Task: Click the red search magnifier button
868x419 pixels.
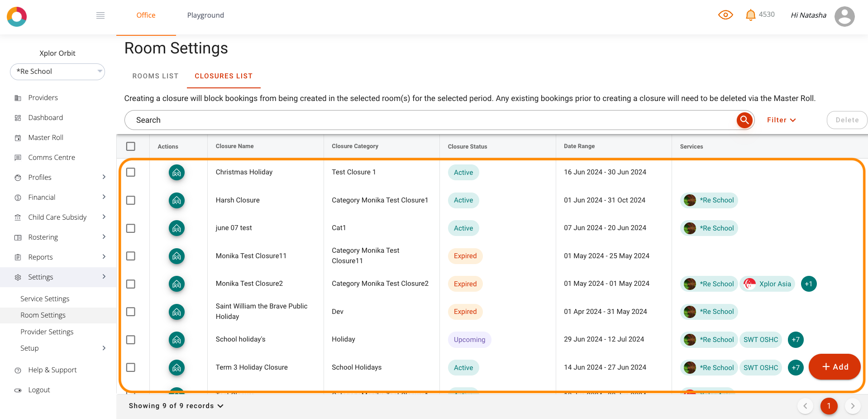Action: coord(744,120)
